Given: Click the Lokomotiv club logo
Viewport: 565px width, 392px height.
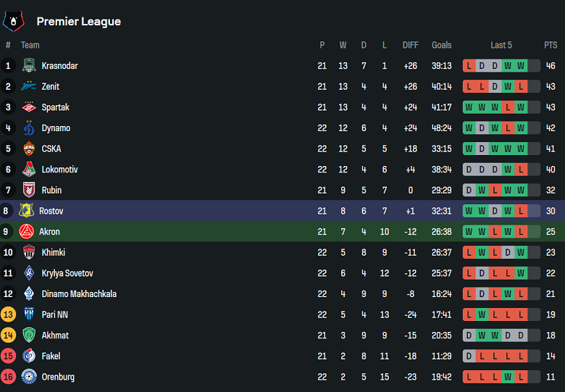Looking at the screenshot, I should click(x=29, y=170).
